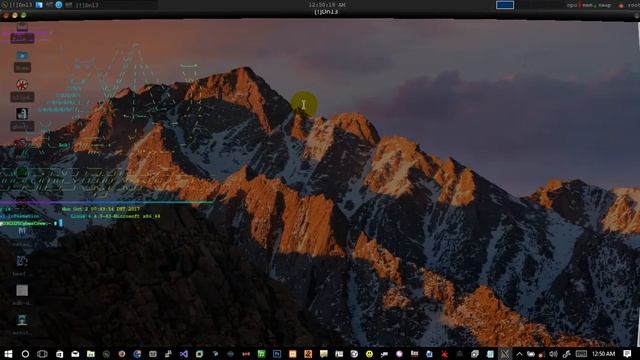Click the green music note taskbar icon
The image size is (640, 360).
[262, 354]
